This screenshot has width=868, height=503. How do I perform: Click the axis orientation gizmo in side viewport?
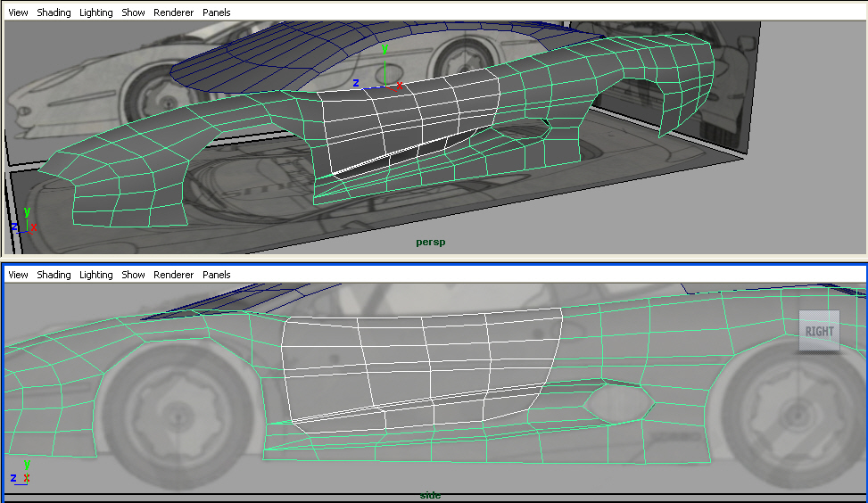point(21,473)
